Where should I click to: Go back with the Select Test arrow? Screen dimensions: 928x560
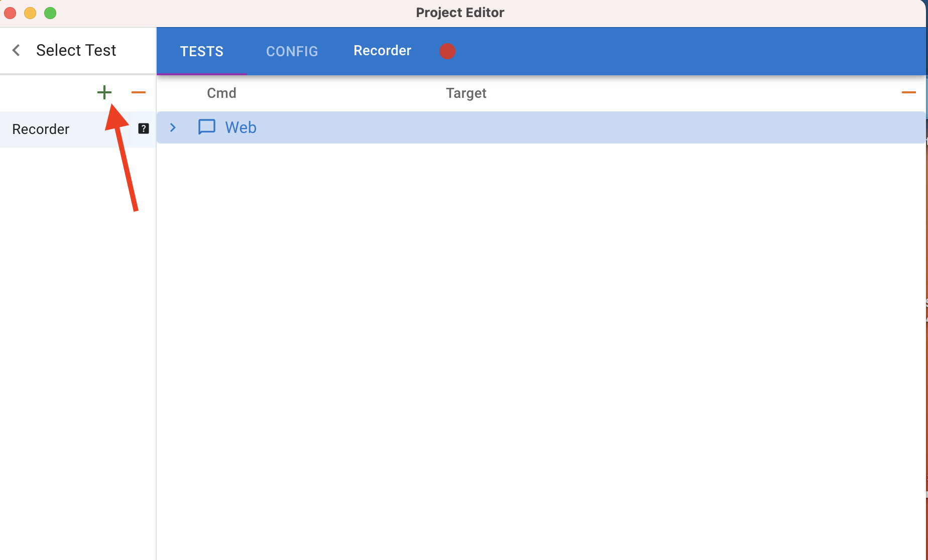click(x=16, y=50)
